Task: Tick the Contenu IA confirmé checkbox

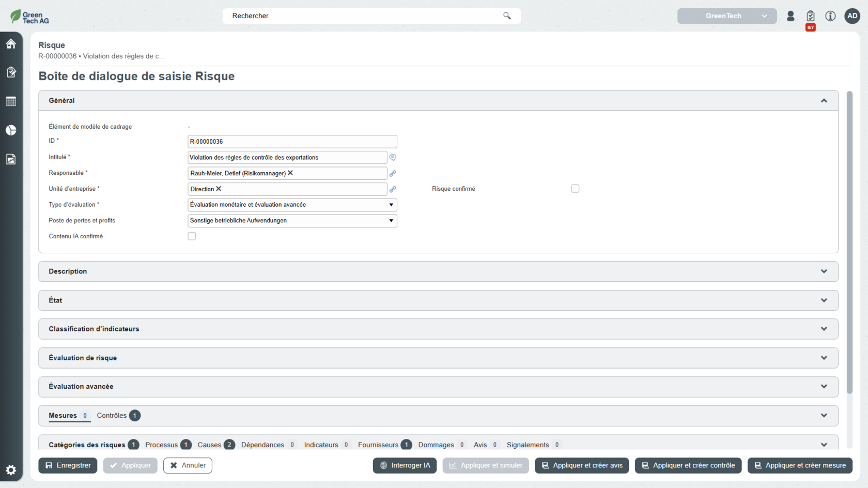Action: coord(192,236)
